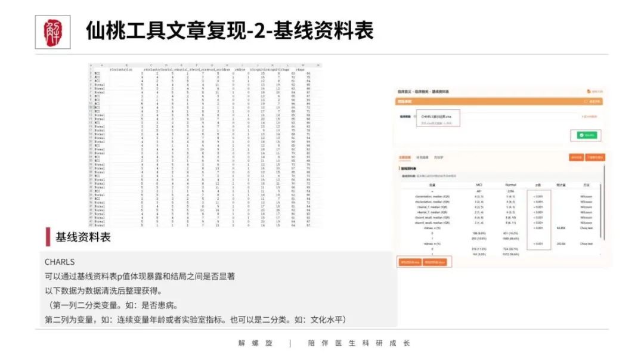Click the breadcrumb ending in 基线资料表
Image resolution: width=644 pixels, height=362 pixels.
point(423,92)
